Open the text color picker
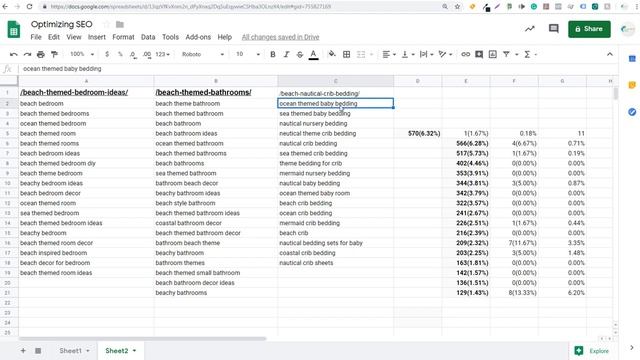Screen dimensions: 640x360 313,55
